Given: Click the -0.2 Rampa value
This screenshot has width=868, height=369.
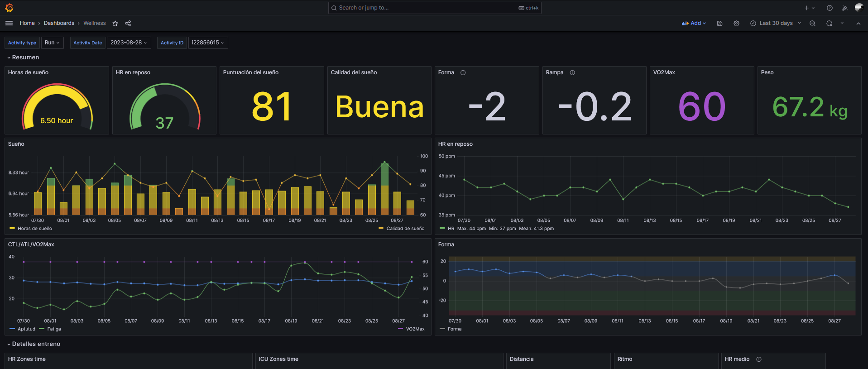Looking at the screenshot, I should click(595, 107).
